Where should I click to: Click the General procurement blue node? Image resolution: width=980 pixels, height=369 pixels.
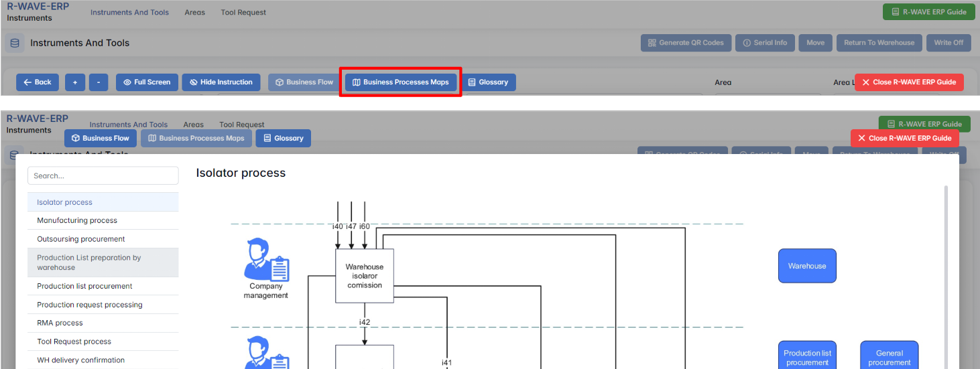coord(889,356)
